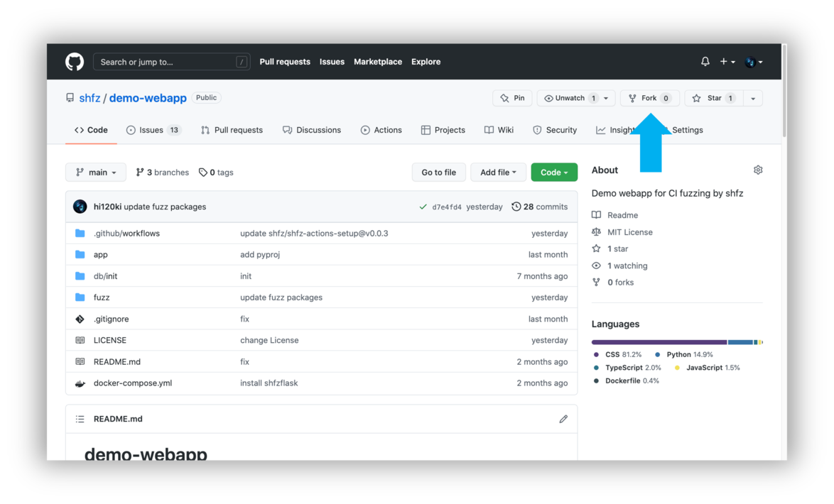
Task: Open Pull requests in top navigation
Action: pos(285,62)
